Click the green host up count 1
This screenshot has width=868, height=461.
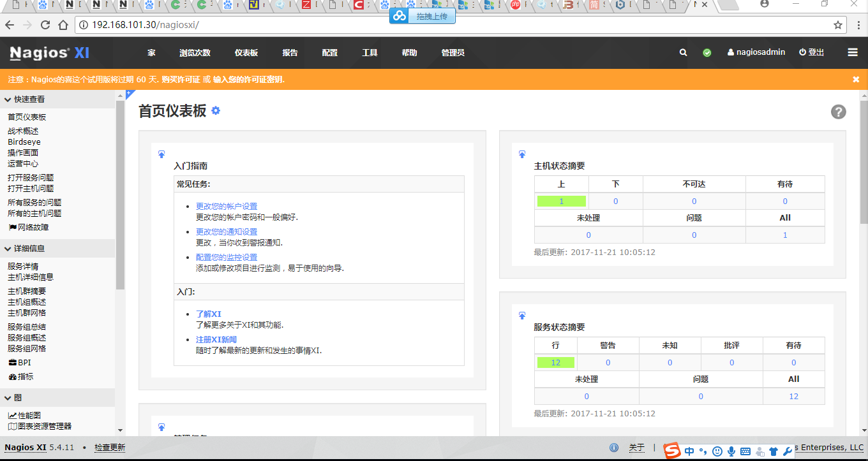click(562, 201)
